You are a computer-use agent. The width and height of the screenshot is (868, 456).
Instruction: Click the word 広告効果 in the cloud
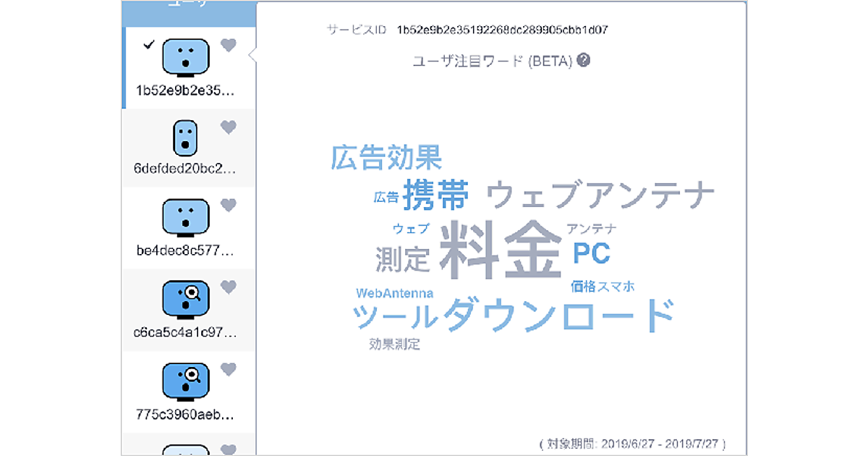387,156
